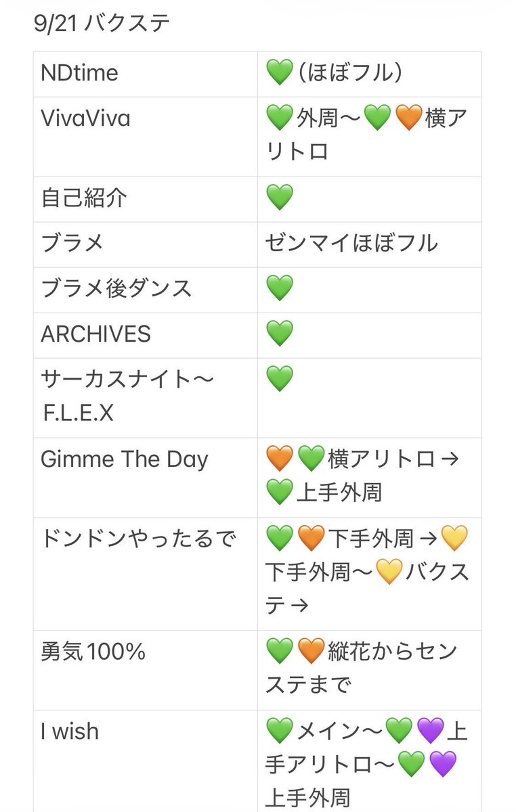516x812 pixels.
Task: Click the I wish song cell
Action: pyautogui.click(x=146, y=761)
